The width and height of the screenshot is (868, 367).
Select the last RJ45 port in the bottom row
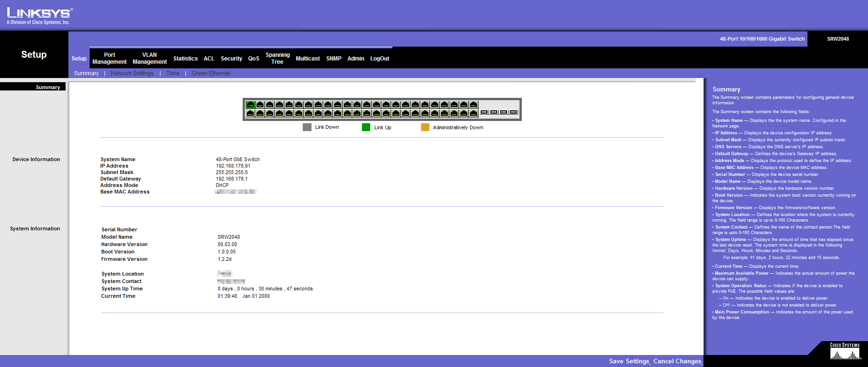point(473,113)
